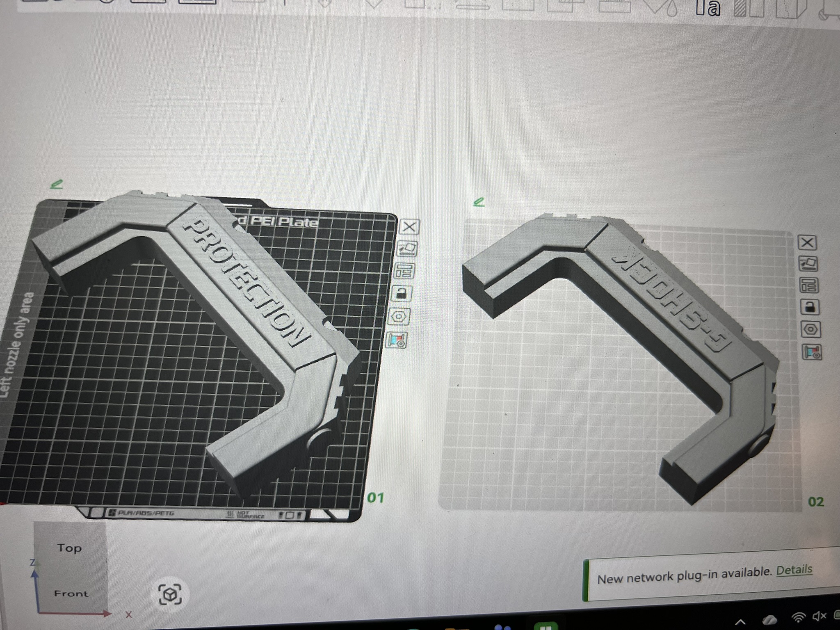840x630 pixels.
Task: Open Wi-Fi network tray icon
Action: click(x=798, y=618)
